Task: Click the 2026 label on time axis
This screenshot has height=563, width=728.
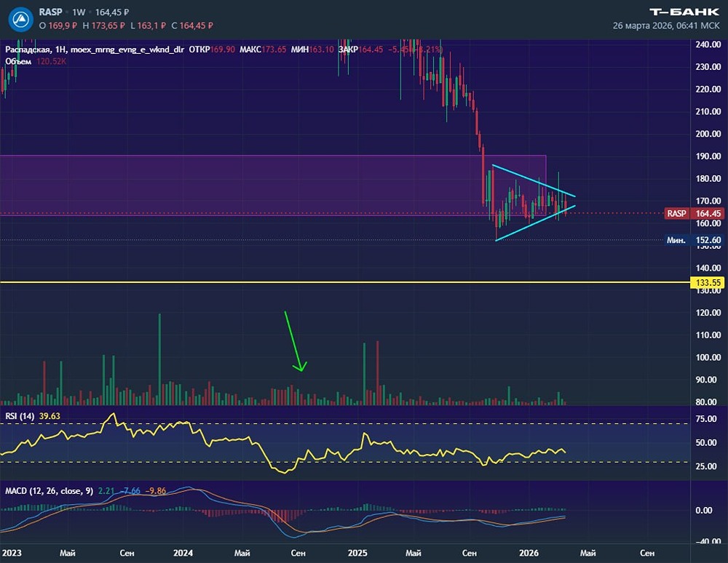Action: click(x=529, y=553)
